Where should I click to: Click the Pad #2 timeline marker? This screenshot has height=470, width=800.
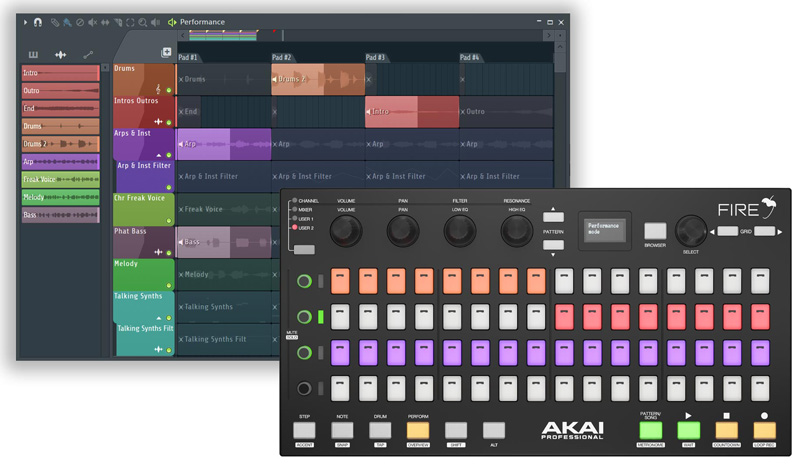[282, 58]
